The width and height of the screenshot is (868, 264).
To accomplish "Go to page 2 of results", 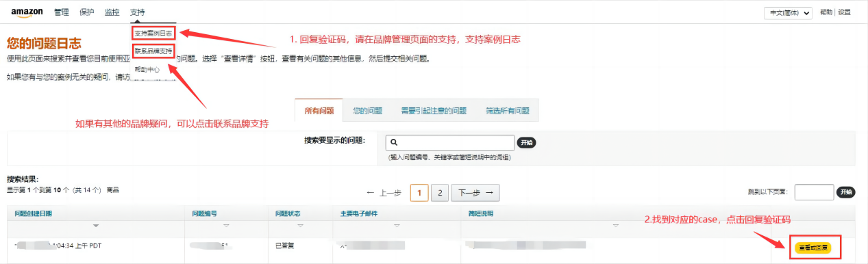I will pos(441,193).
